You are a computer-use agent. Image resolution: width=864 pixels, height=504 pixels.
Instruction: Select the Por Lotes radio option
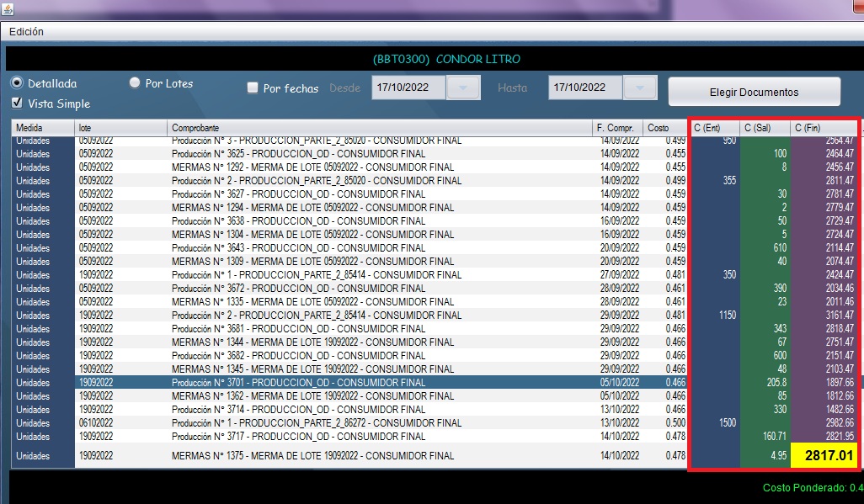[135, 83]
